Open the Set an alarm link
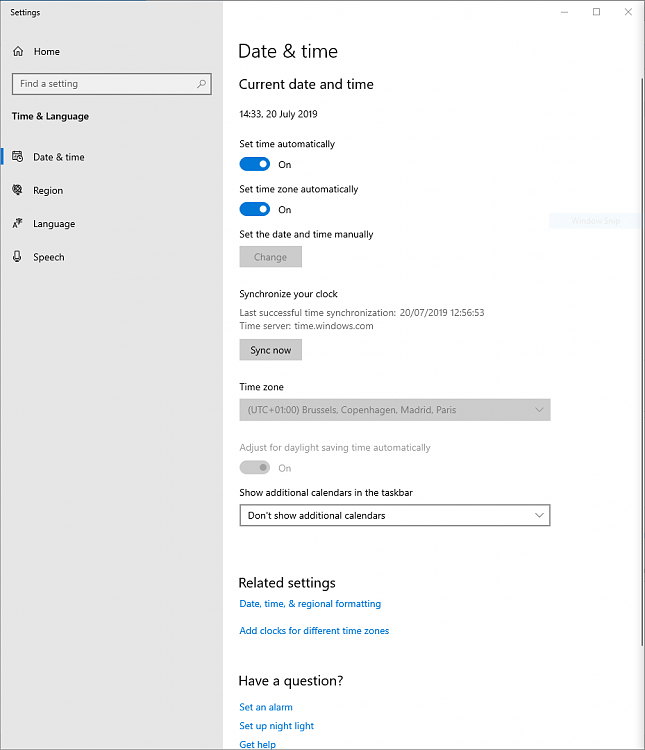The image size is (645, 750). (x=266, y=707)
